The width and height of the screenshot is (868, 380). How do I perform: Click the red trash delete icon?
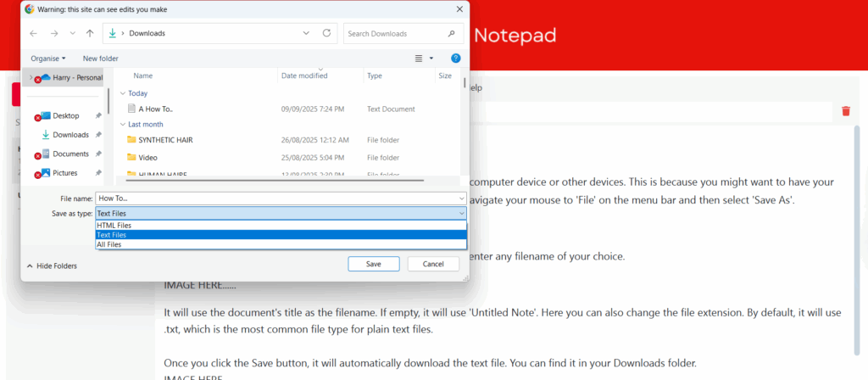tap(845, 111)
